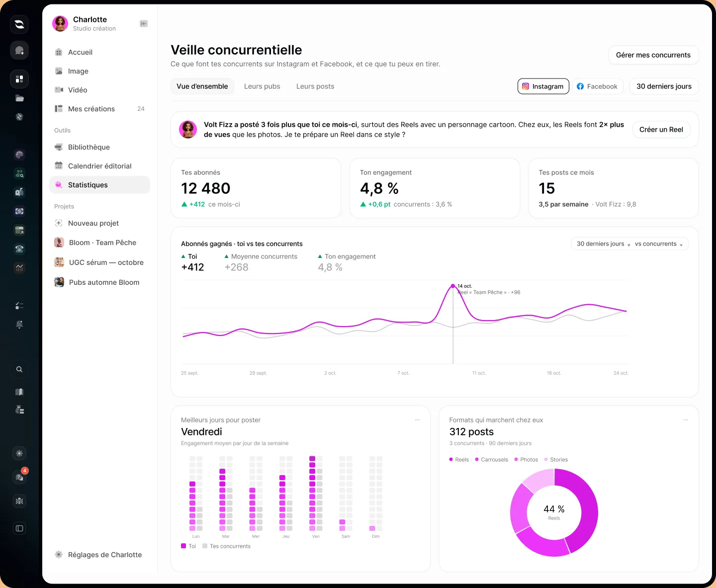716x588 pixels.
Task: Click the Gérer mes concurrents button
Action: pos(653,55)
